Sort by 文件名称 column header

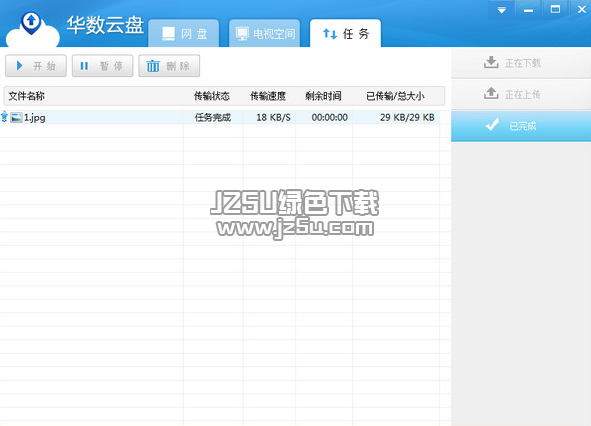[26, 96]
